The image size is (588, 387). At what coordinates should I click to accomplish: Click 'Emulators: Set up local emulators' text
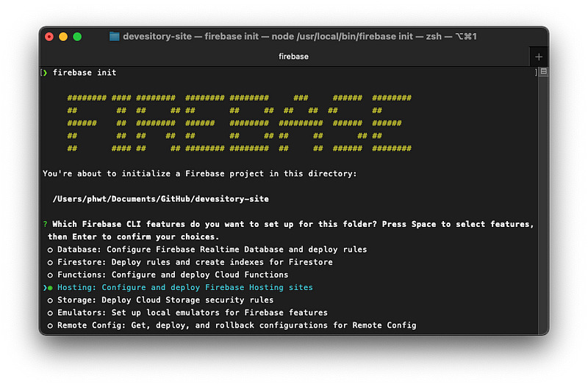pos(192,313)
